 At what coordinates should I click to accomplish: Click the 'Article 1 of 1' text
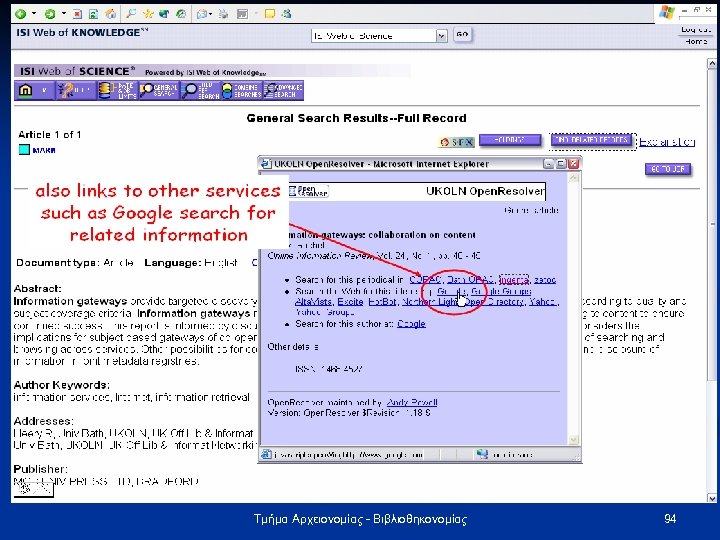[x=50, y=135]
